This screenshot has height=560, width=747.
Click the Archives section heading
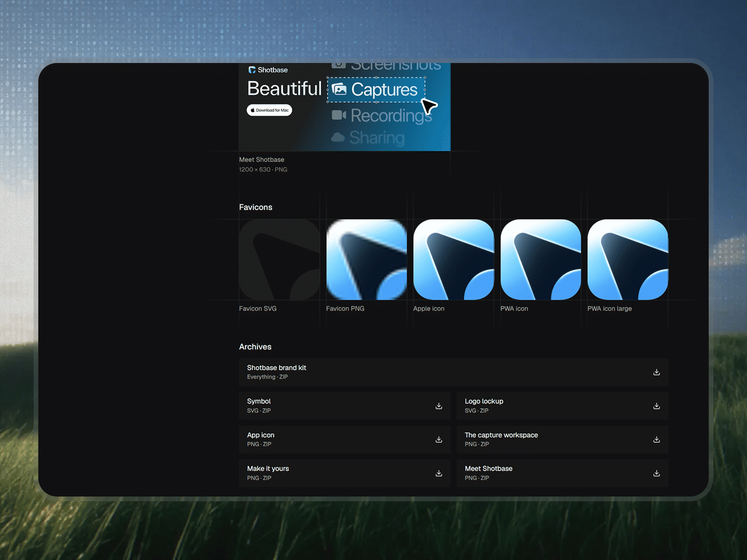255,347
